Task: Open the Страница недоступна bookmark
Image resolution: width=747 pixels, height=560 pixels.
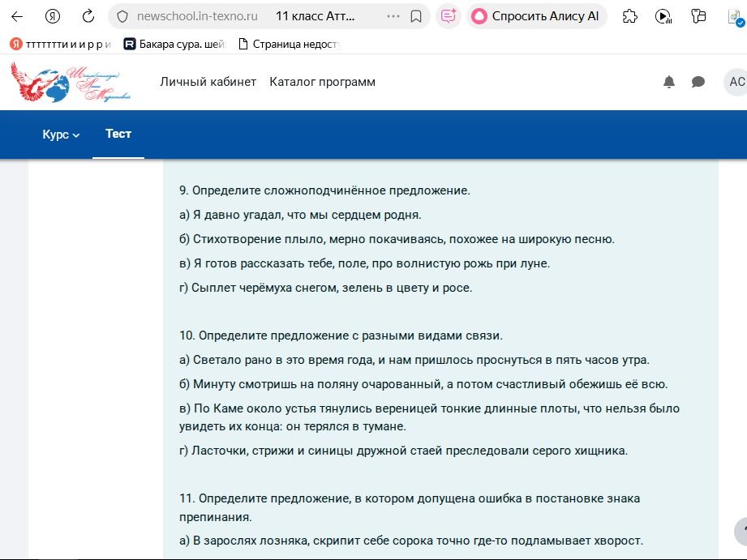Action: coord(290,45)
